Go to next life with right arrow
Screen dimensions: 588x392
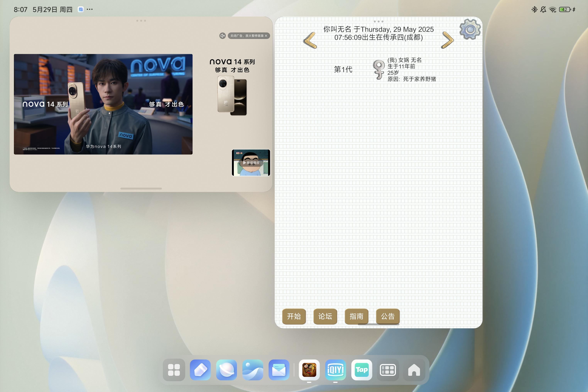pyautogui.click(x=447, y=40)
